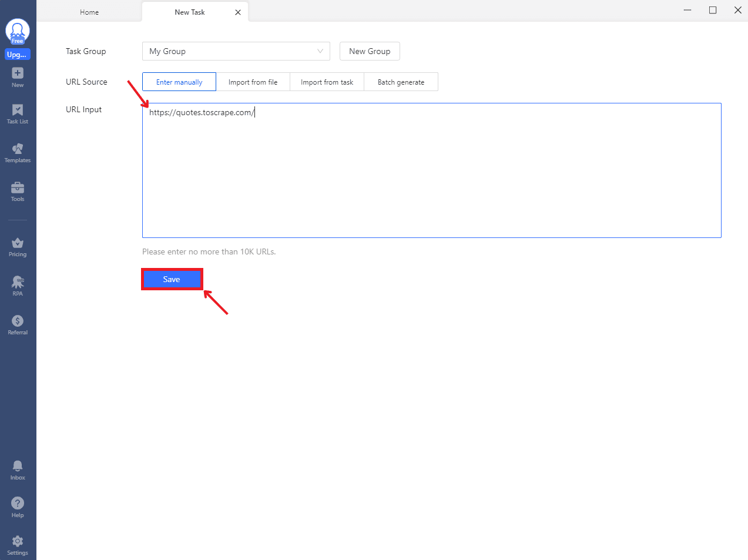Viewport: 748px width, 560px height.
Task: Click the Save button
Action: coord(172,279)
